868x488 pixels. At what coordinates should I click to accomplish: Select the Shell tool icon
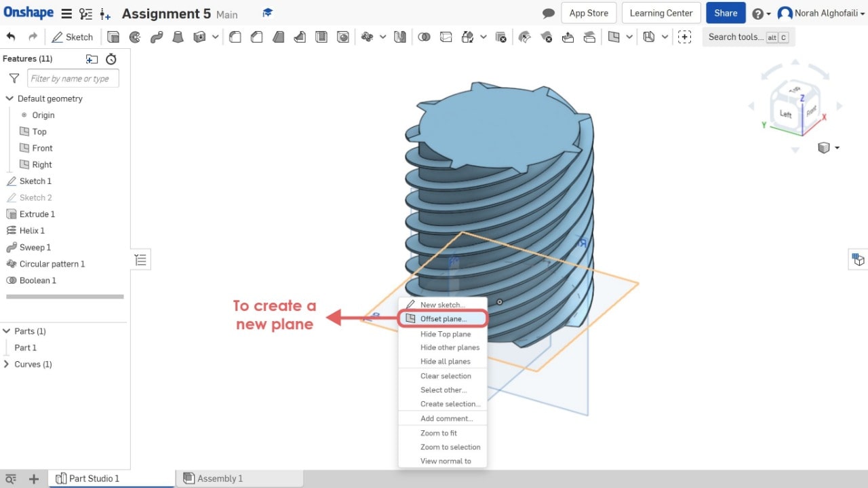(321, 37)
